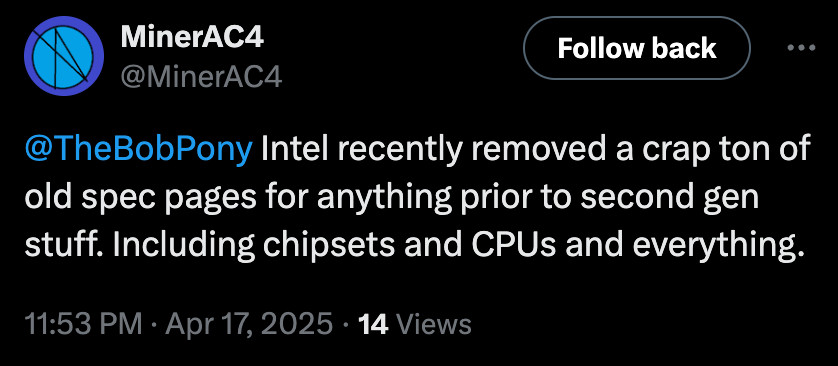
Task: Open the 11:53 PM timestamp link
Action: pos(83,325)
